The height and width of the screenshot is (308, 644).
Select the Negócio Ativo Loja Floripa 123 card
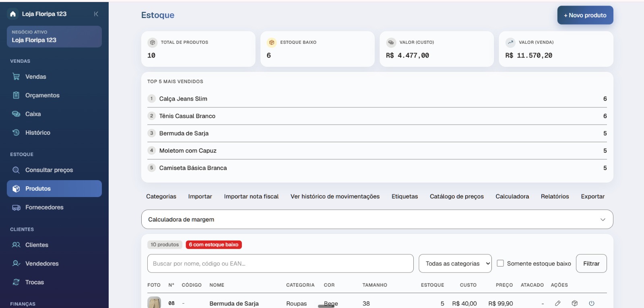click(54, 37)
